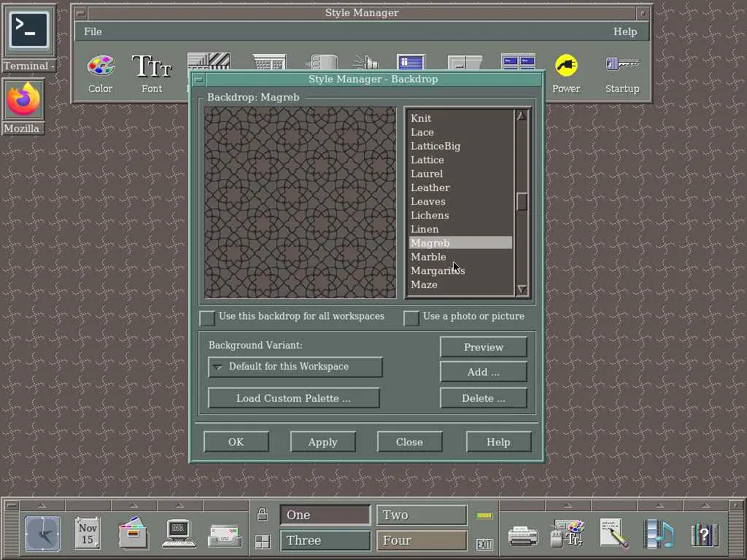747x560 pixels.
Task: Switch to workspace Three
Action: click(325, 540)
